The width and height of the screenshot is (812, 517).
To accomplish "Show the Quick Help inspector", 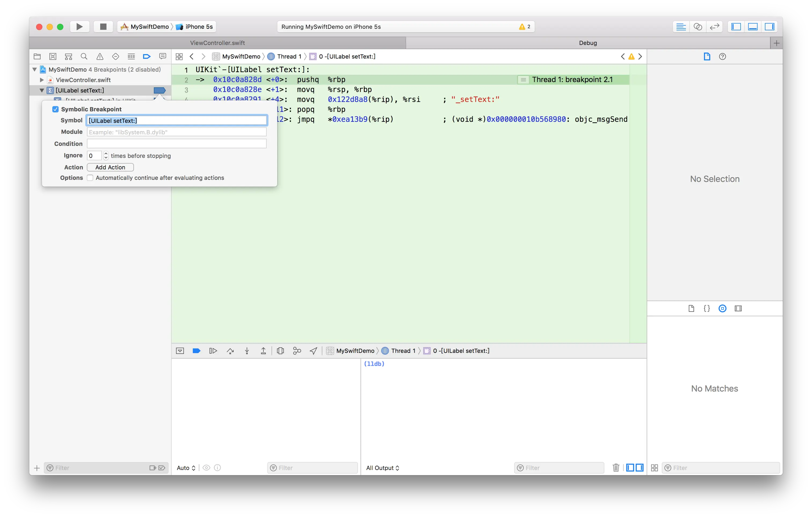I will (x=722, y=56).
